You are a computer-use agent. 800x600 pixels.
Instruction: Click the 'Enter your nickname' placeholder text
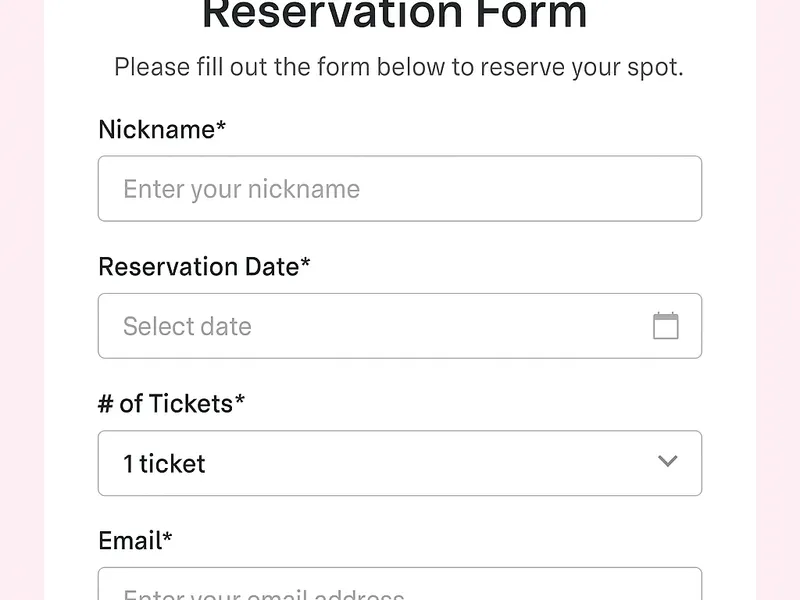pyautogui.click(x=241, y=189)
